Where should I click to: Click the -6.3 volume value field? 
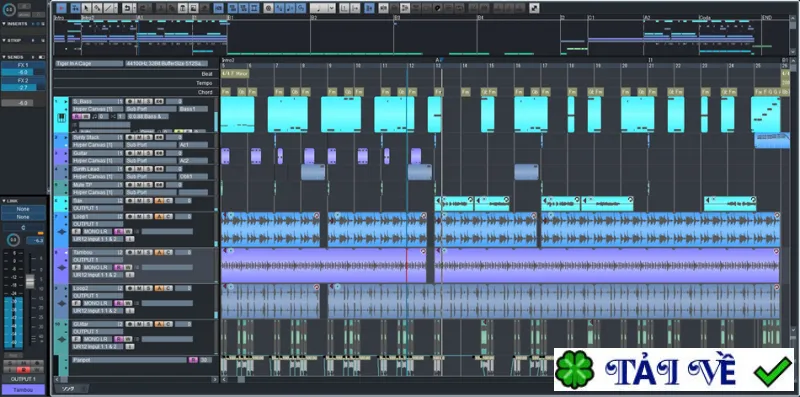35,241
